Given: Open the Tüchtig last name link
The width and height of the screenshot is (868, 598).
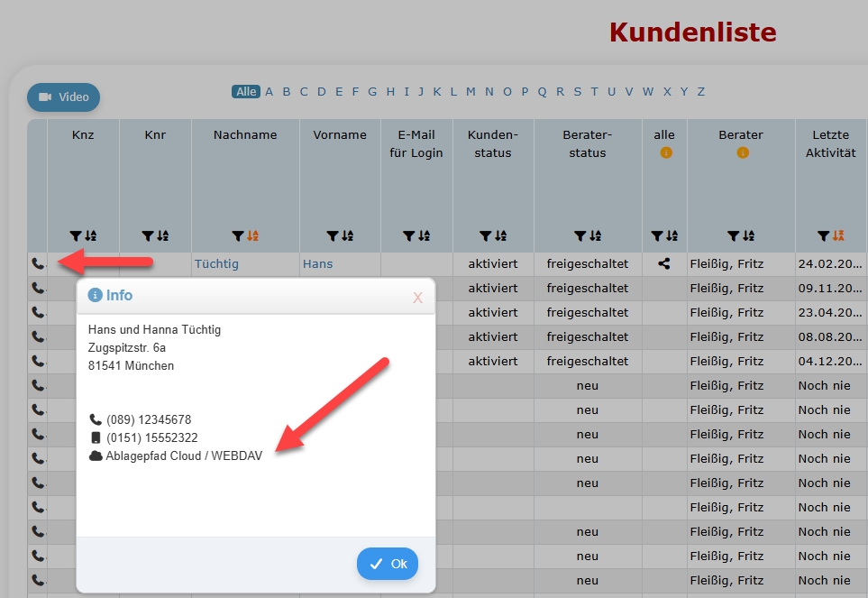Looking at the screenshot, I should [x=216, y=264].
